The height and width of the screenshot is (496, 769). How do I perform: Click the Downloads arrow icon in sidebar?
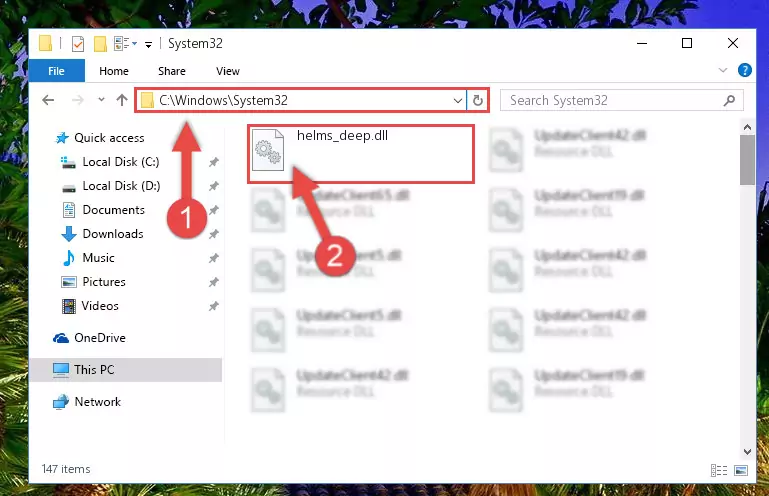tap(69, 234)
